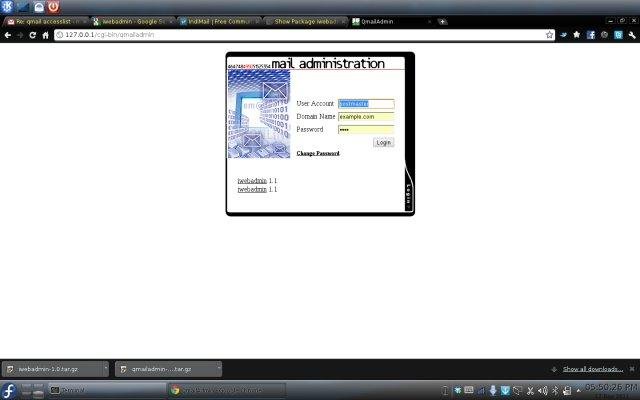Viewport: 640px width, 400px height.
Task: Switch to the terminal window in taskbar
Action: click(x=107, y=391)
